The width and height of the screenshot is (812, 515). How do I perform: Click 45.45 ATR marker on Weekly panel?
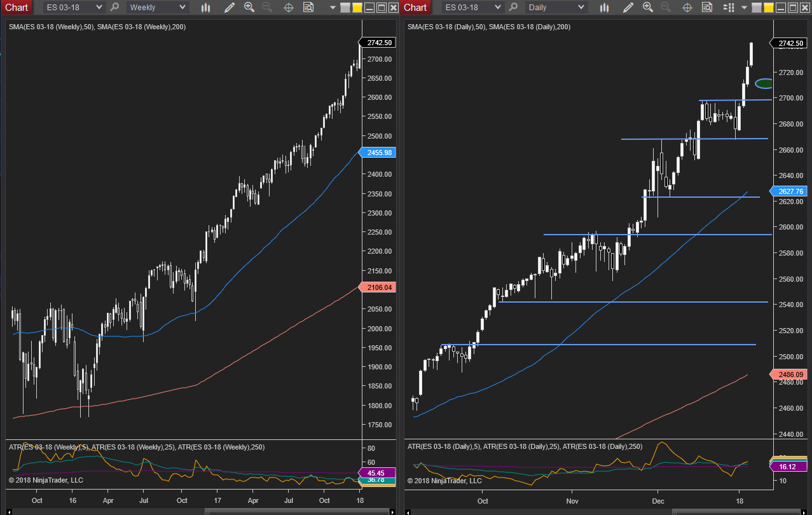click(x=378, y=473)
